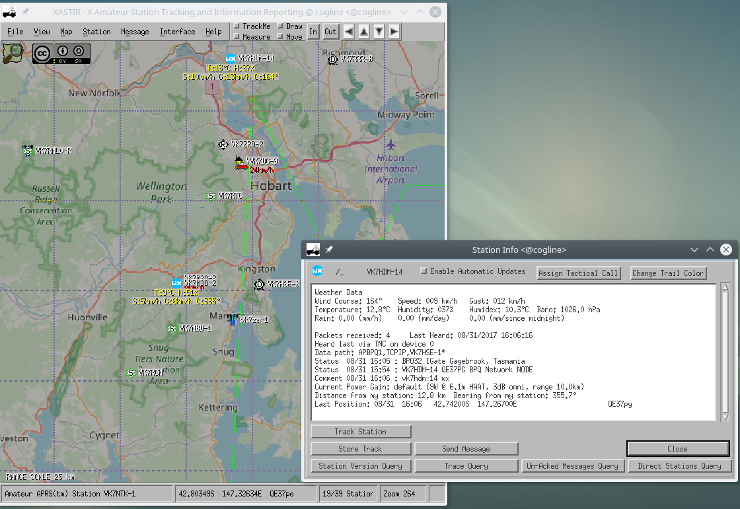
Task: Select the green station icon beside Wellington Park
Action: point(211,196)
